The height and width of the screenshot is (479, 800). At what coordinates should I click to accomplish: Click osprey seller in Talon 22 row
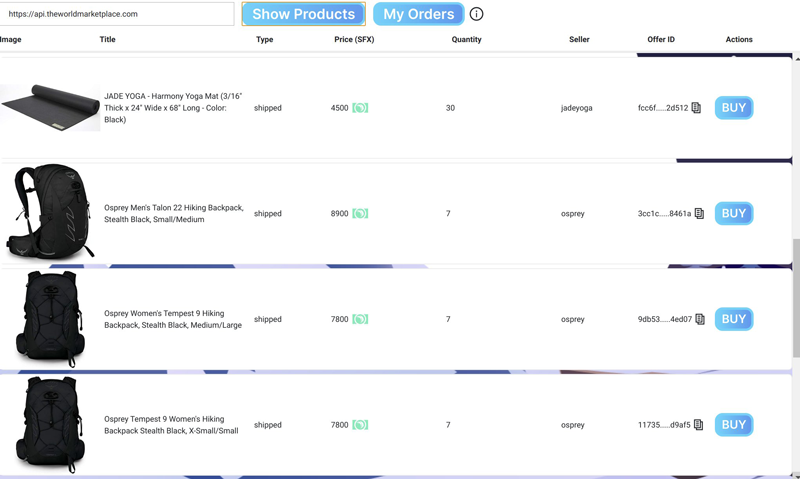click(572, 213)
